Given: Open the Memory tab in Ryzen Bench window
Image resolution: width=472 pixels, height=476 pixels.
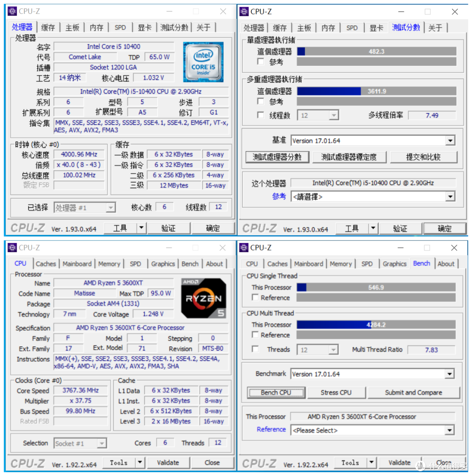Looking at the screenshot, I should point(340,264).
